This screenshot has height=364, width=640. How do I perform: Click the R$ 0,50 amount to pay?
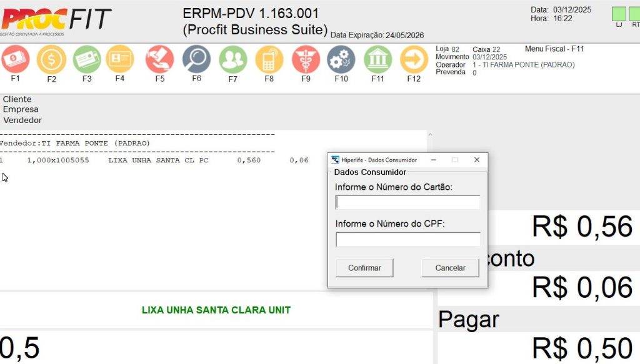point(582,348)
